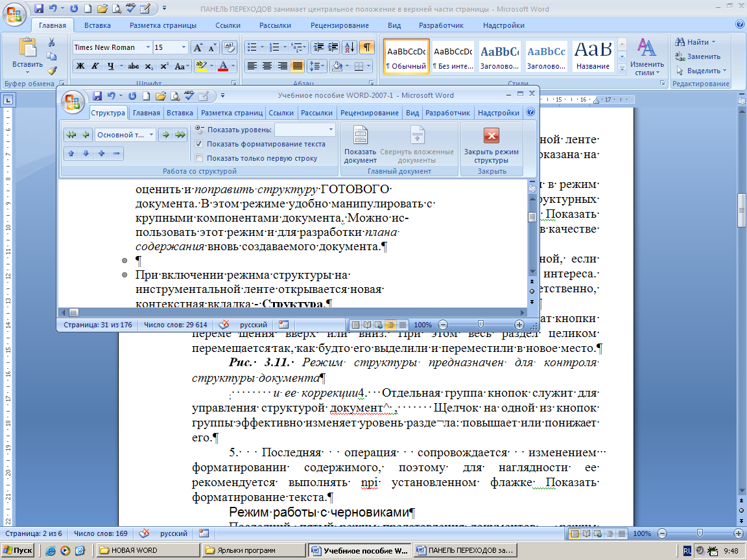This screenshot has height=560, width=747.
Task: Click the font color red swatch button
Action: (x=223, y=66)
